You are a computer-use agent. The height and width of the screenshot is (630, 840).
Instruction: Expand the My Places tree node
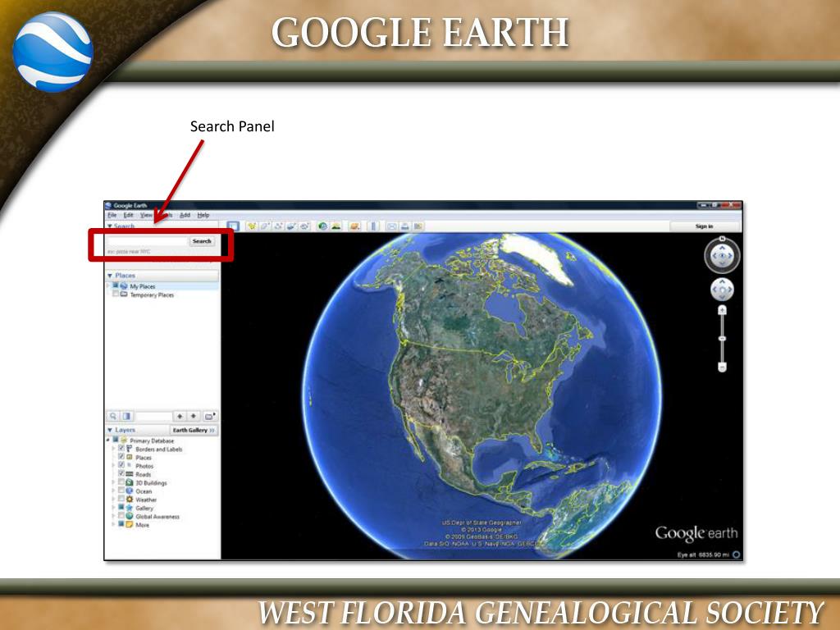tap(109, 286)
